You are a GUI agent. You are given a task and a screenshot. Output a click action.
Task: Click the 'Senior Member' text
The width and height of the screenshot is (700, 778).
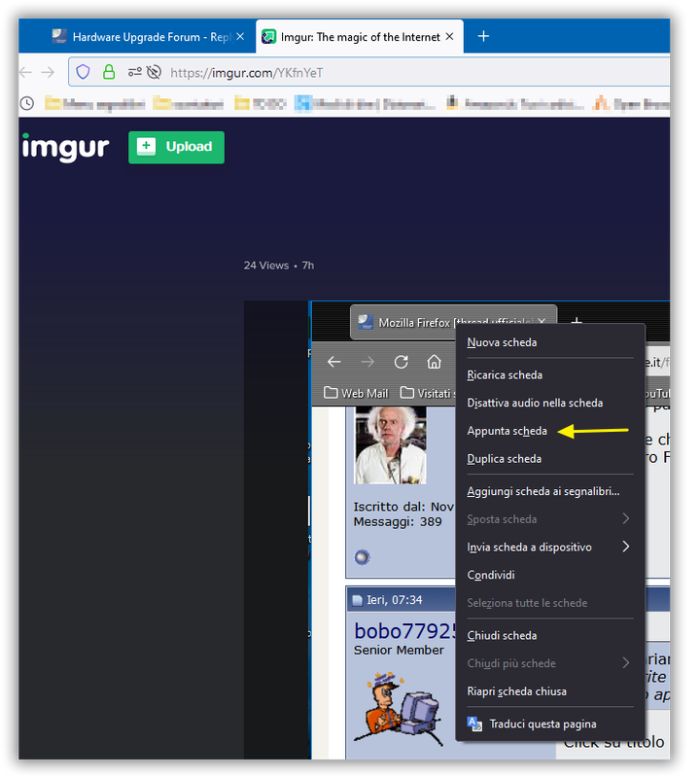click(399, 650)
